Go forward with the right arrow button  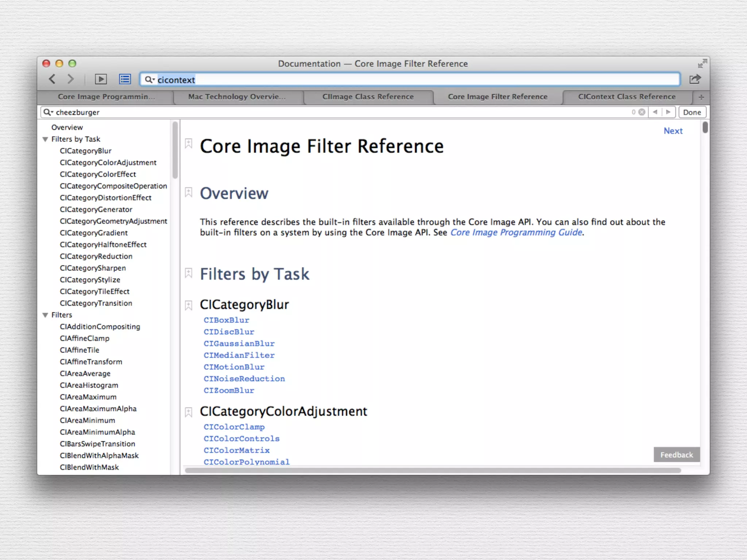[x=71, y=79]
